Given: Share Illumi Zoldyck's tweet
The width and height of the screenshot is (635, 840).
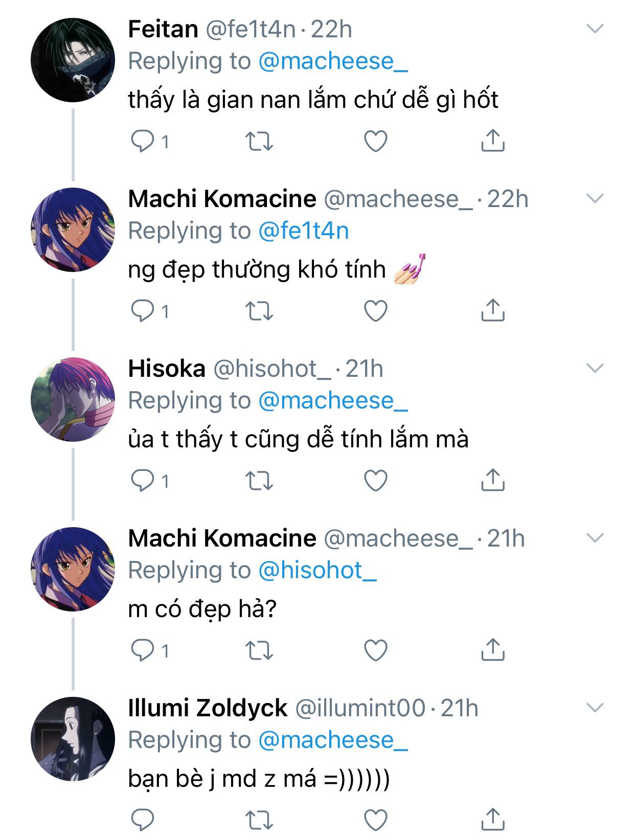Looking at the screenshot, I should 492,819.
